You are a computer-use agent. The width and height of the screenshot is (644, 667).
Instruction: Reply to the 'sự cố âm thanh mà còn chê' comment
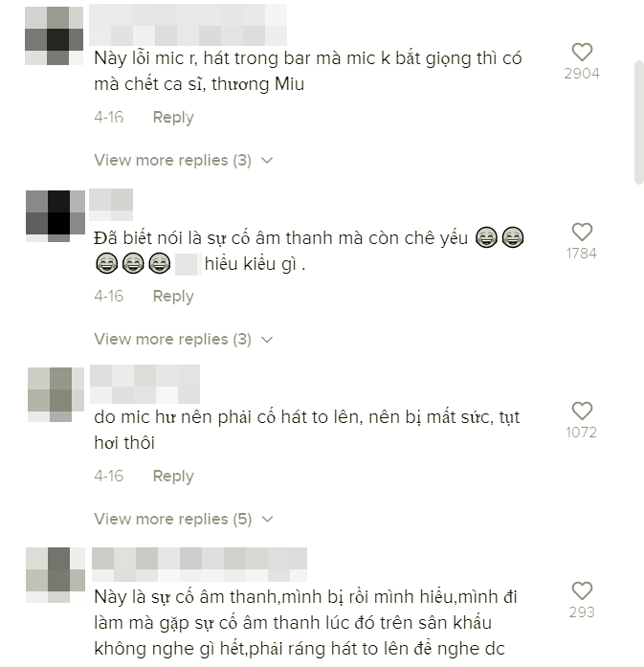173,296
